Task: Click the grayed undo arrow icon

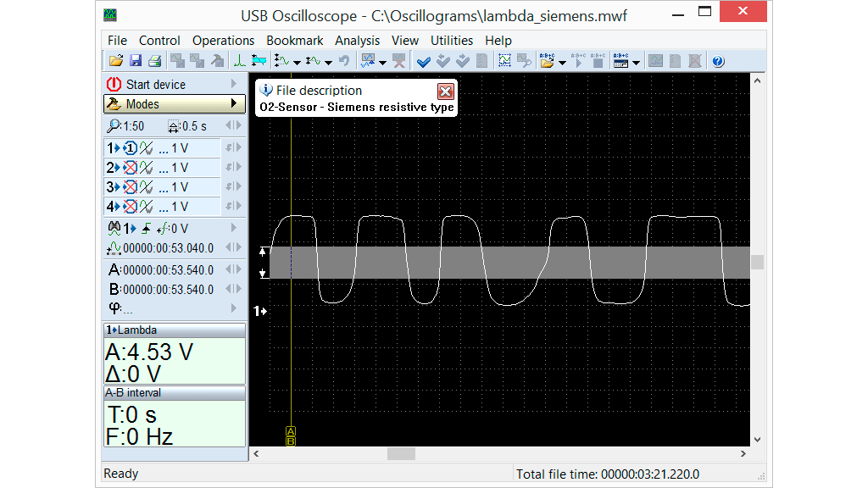Action: pos(344,61)
